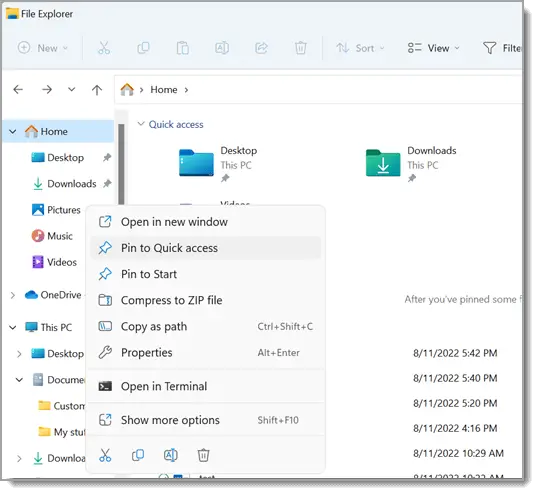Unpin Desktop using its sidebar pin
Image resolution: width=539 pixels, height=496 pixels.
click(107, 157)
